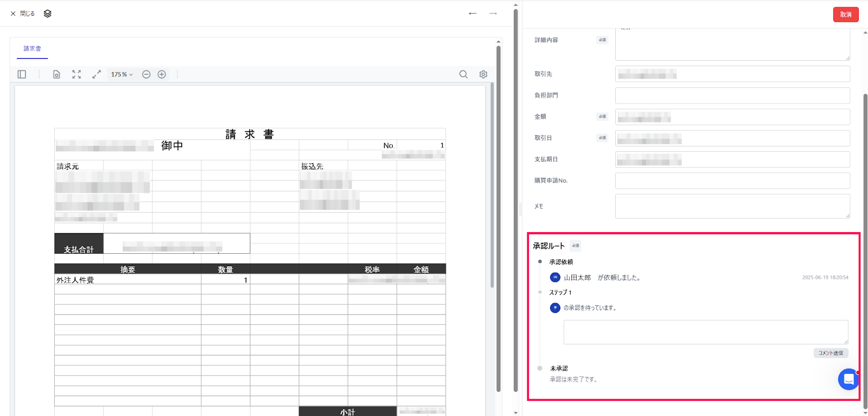
Task: Click the 振込先 label in invoice
Action: (x=312, y=167)
